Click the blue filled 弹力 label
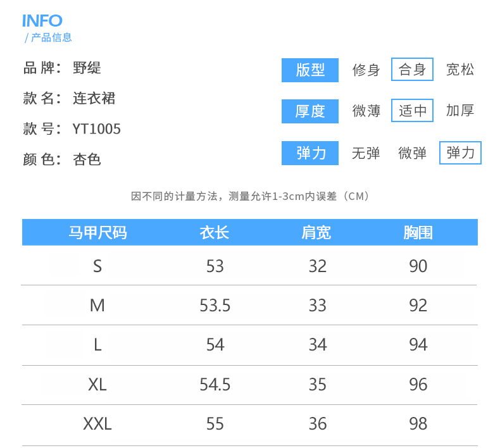 coord(310,153)
